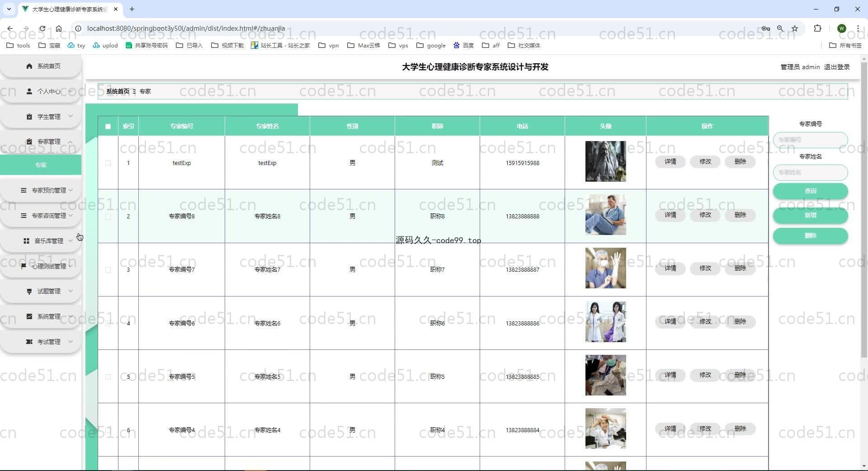
Task: Open the password key icon in address bar
Action: 766,28
